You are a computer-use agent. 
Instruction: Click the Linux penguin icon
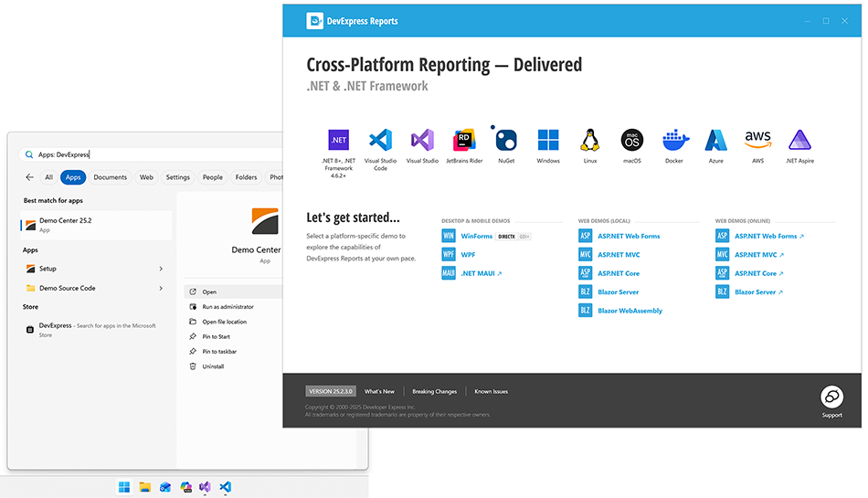(x=590, y=140)
